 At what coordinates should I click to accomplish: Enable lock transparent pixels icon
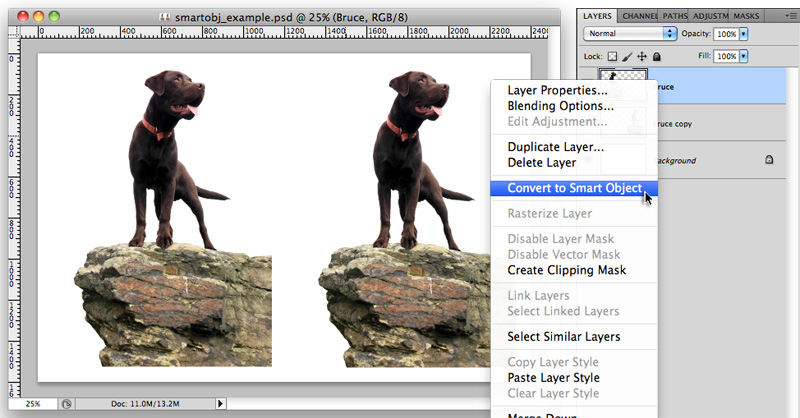pos(613,57)
